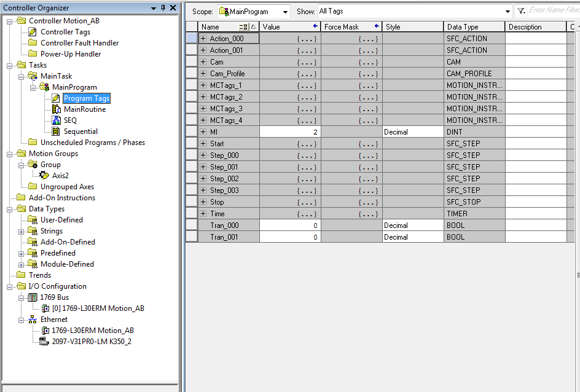Open the Scope MainProgram dropdown
The height and width of the screenshot is (392, 580).
(x=285, y=12)
